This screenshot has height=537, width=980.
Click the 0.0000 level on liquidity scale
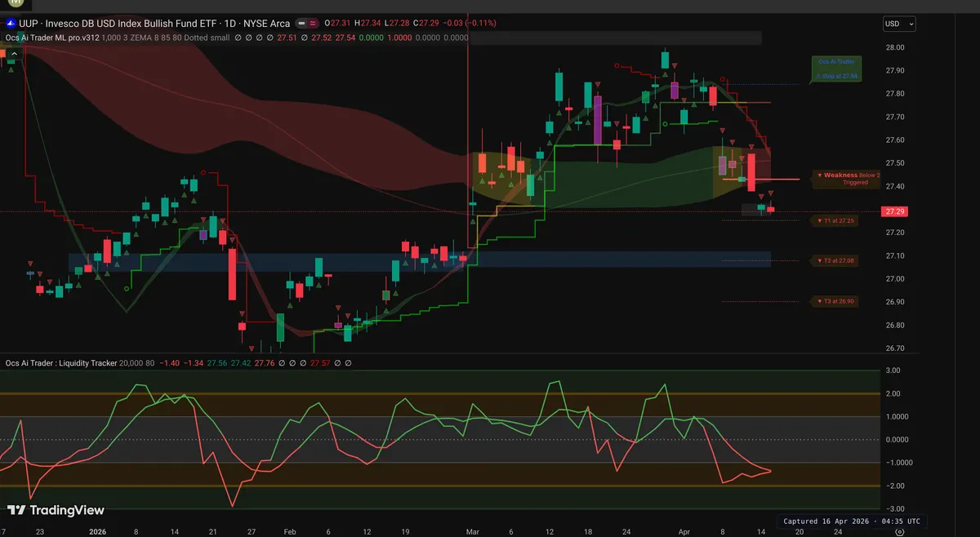(898, 439)
